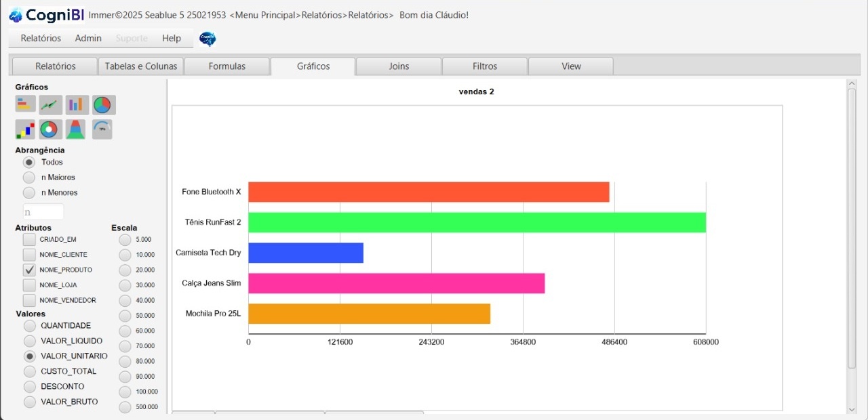
Task: Pick the vertical column chart icon
Action: coord(77,104)
